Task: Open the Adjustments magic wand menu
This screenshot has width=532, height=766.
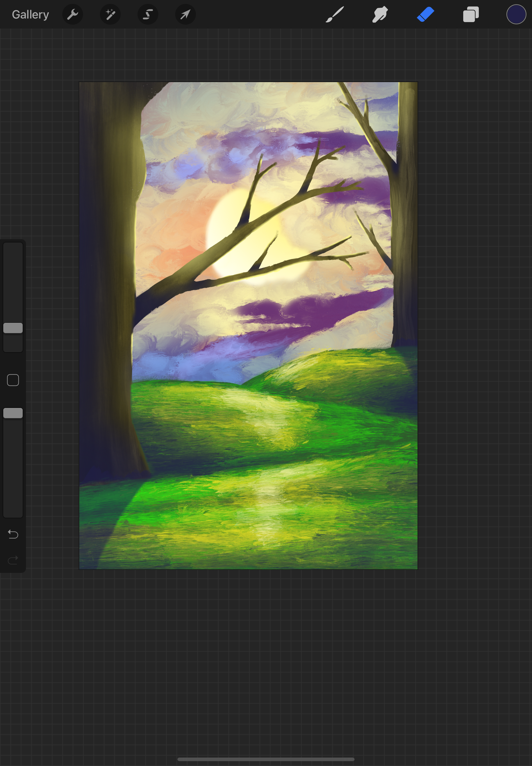Action: (110, 14)
